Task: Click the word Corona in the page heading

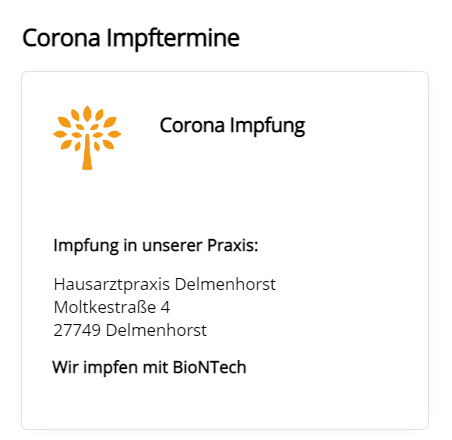Action: click(61, 38)
